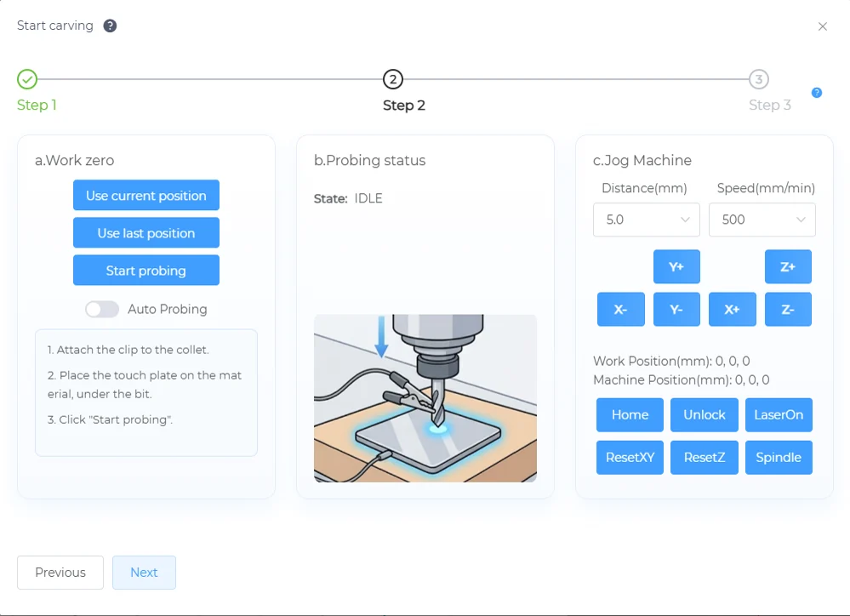Viewport: 850px width, 616px height.
Task: Click the 'b.Probing status' heading
Action: (x=370, y=161)
